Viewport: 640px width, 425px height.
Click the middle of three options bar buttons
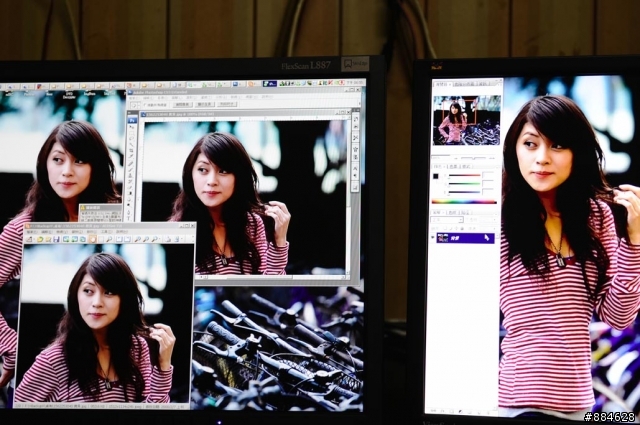click(x=205, y=105)
